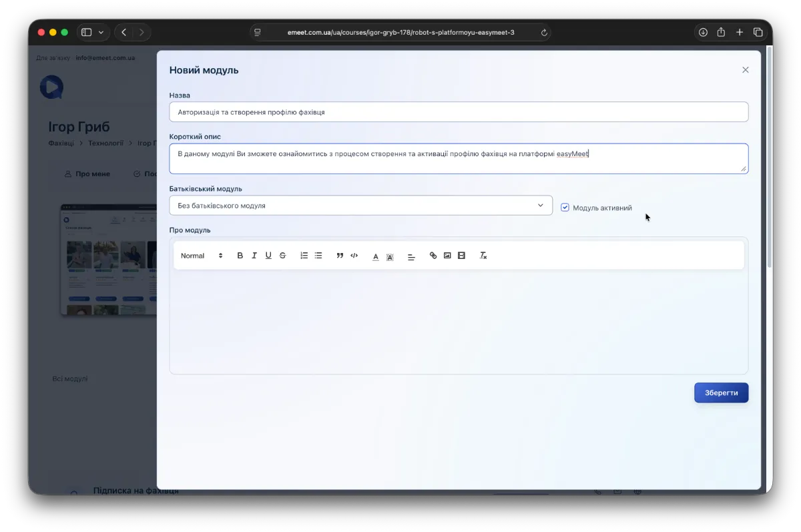
Task: Insert a numbered list
Action: (x=304, y=256)
